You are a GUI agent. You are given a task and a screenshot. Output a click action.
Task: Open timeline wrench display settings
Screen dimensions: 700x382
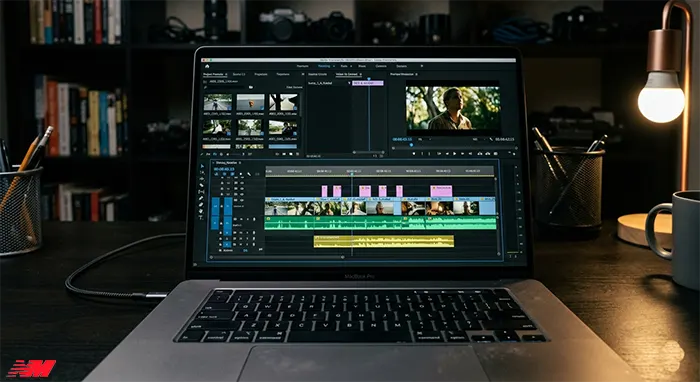[x=249, y=174]
